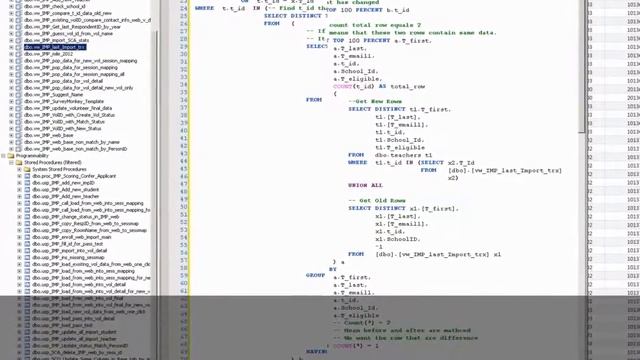This screenshot has height=360, width=640.
Task: Collapse the Programmability node
Action: 3,156
